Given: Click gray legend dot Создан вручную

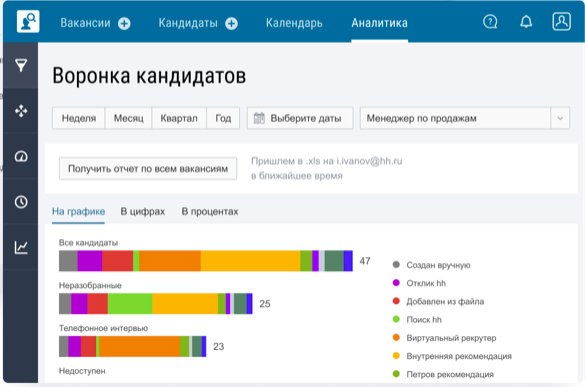Looking at the screenshot, I should pos(396,265).
